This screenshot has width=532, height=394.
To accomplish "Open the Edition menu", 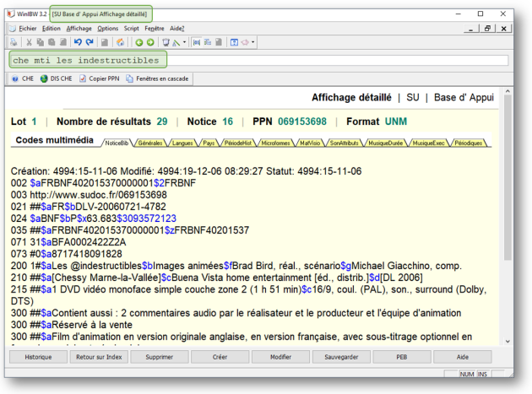I will [x=52, y=29].
